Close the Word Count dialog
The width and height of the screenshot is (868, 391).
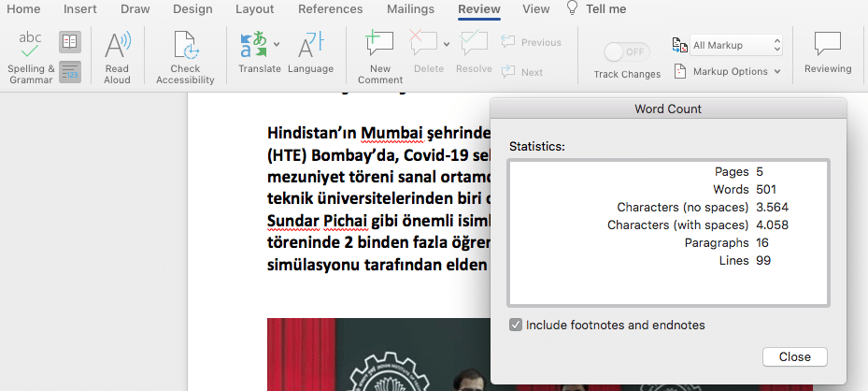click(x=794, y=356)
